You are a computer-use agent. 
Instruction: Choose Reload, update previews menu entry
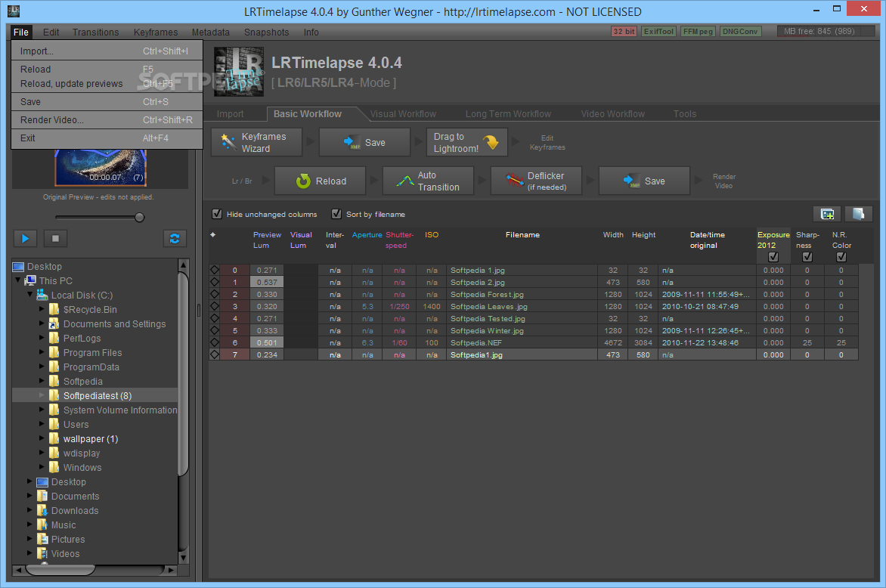pyautogui.click(x=107, y=84)
